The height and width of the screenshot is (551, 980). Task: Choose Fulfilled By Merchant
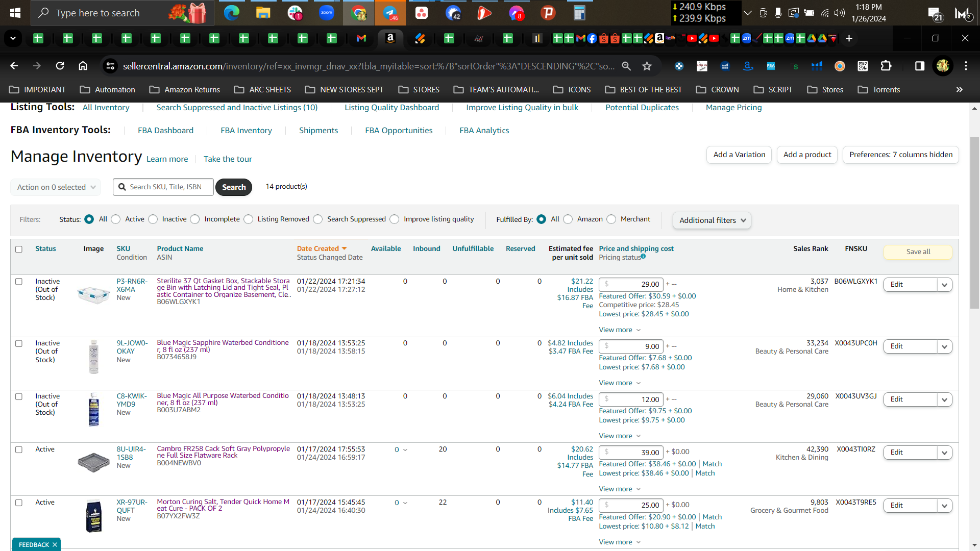coord(611,219)
